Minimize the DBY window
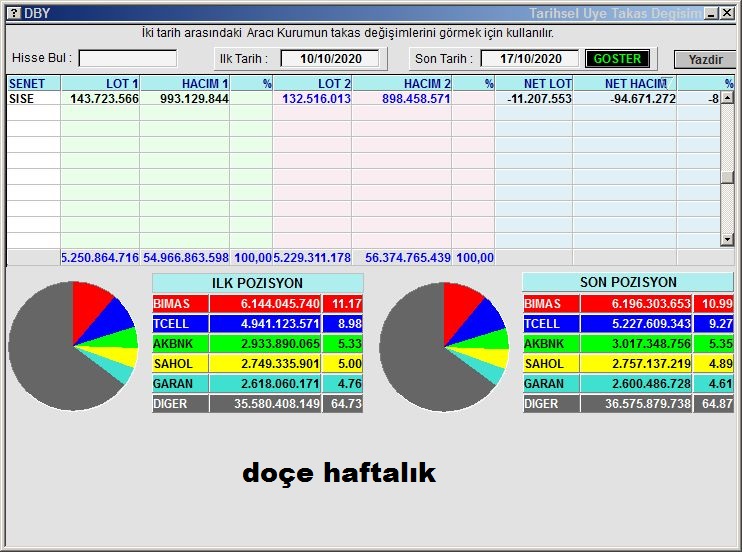The width and height of the screenshot is (742, 552). (x=711, y=13)
